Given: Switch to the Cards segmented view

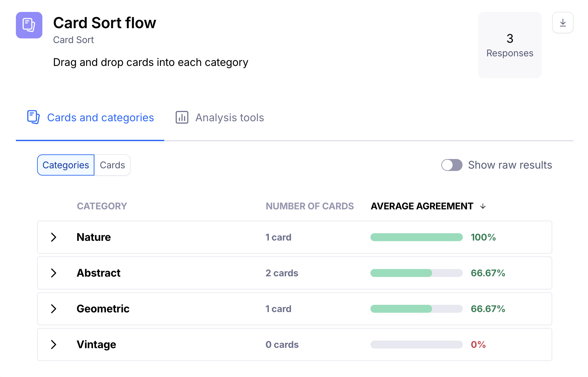Looking at the screenshot, I should pyautogui.click(x=112, y=165).
